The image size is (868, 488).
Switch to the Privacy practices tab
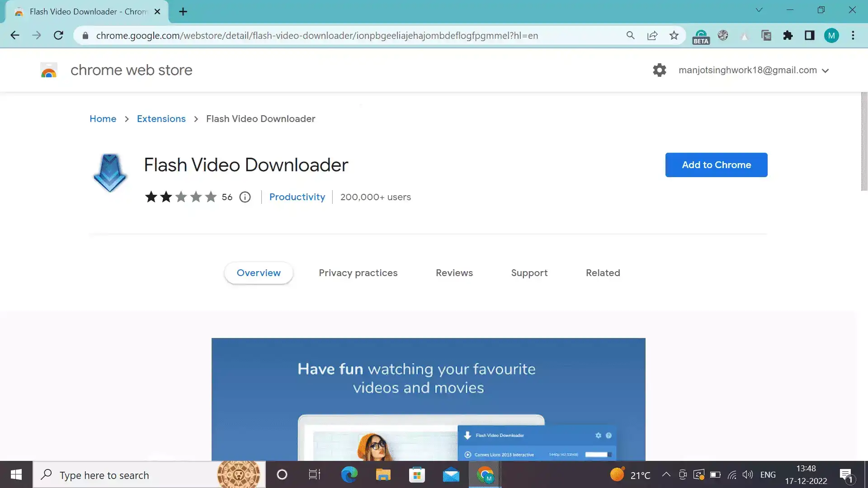[358, 273]
